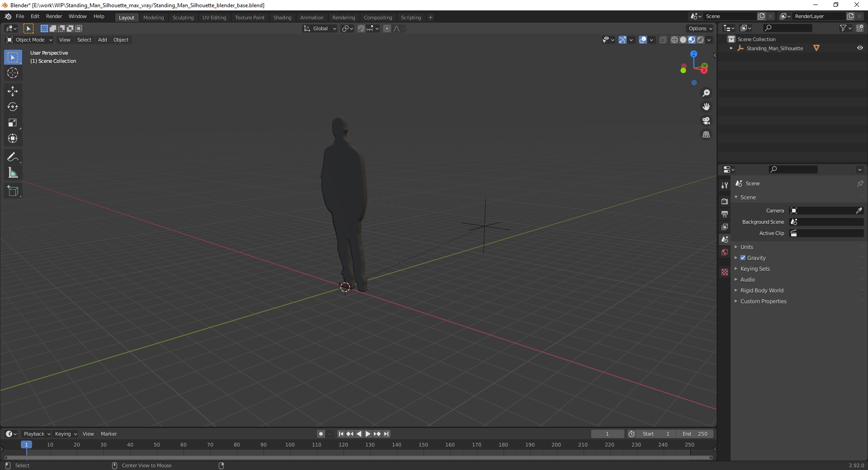The height and width of the screenshot is (470, 868).
Task: Activate Select Box tool
Action: click(13, 57)
